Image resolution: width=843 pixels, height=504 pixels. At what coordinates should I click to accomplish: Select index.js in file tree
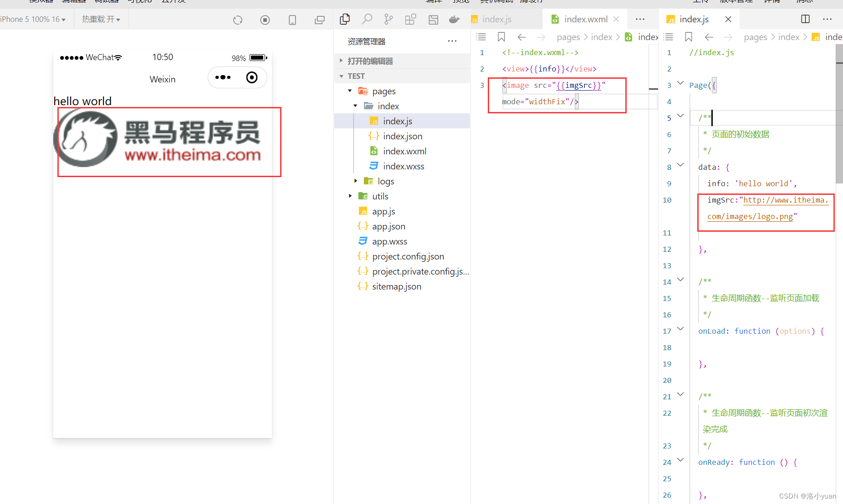pos(402,121)
